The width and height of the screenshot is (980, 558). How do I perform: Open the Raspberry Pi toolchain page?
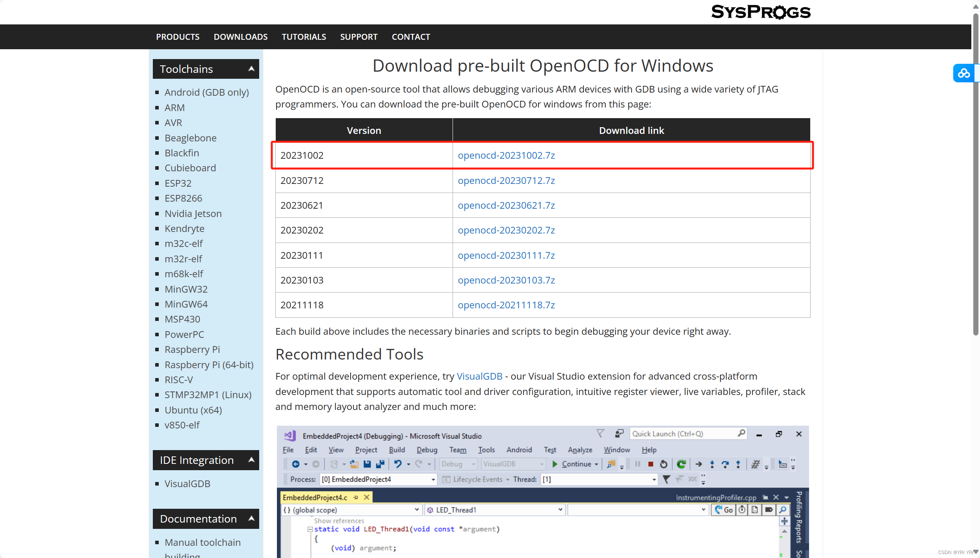coord(192,349)
